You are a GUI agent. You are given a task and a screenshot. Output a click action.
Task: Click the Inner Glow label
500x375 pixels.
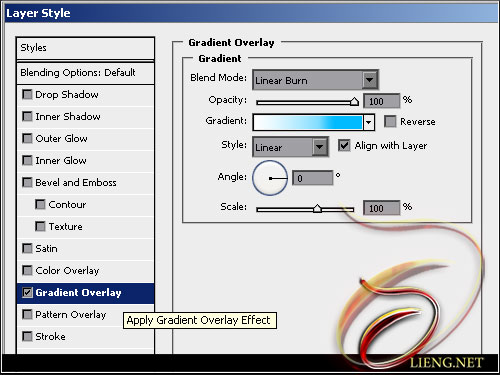[x=61, y=161]
